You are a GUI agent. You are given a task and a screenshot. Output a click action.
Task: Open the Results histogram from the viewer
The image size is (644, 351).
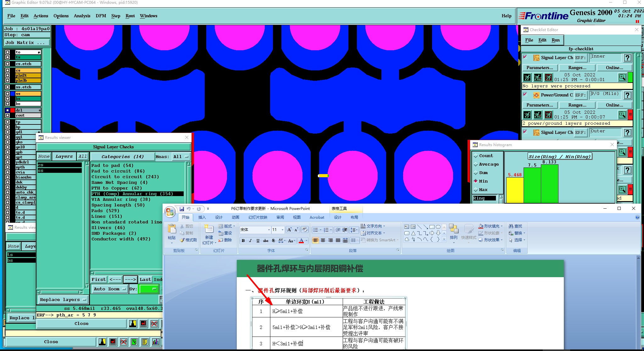(155, 342)
